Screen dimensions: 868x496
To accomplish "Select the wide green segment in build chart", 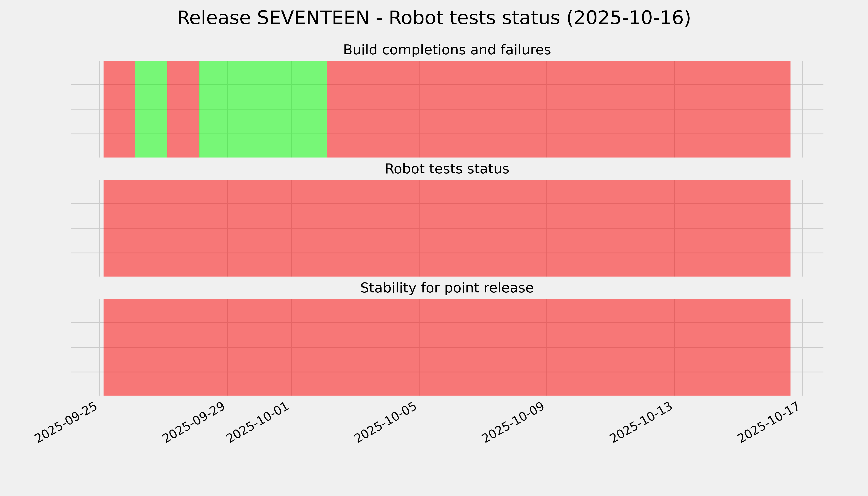I will [x=263, y=109].
